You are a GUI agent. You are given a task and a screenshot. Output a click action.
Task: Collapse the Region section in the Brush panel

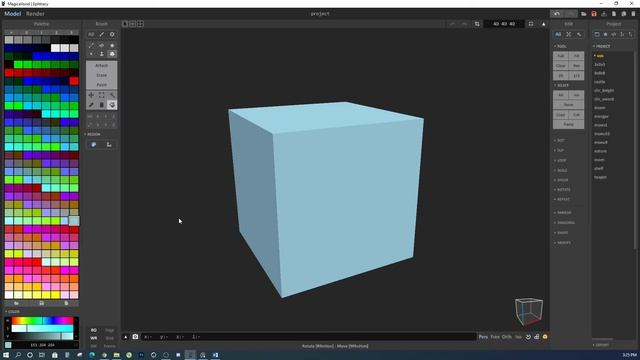pos(93,134)
